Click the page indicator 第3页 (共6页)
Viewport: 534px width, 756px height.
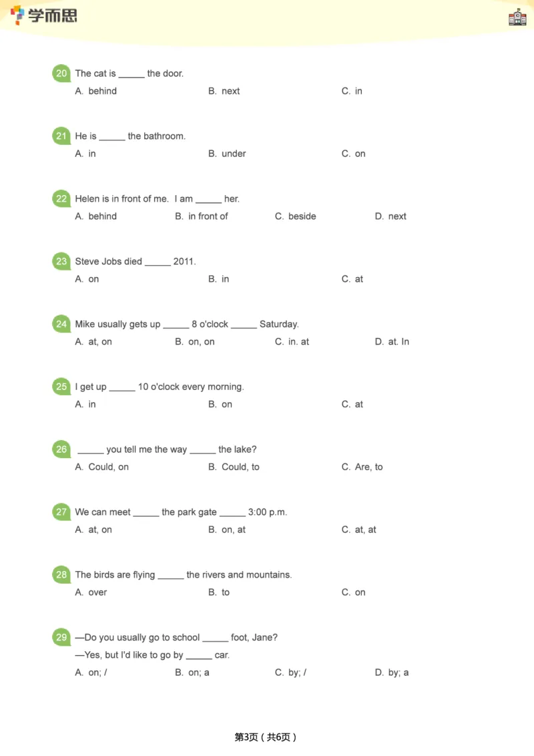click(266, 737)
